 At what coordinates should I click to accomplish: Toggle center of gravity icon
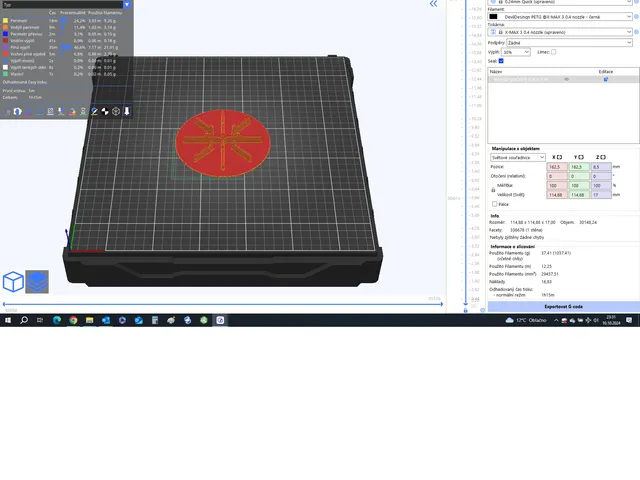click(105, 111)
